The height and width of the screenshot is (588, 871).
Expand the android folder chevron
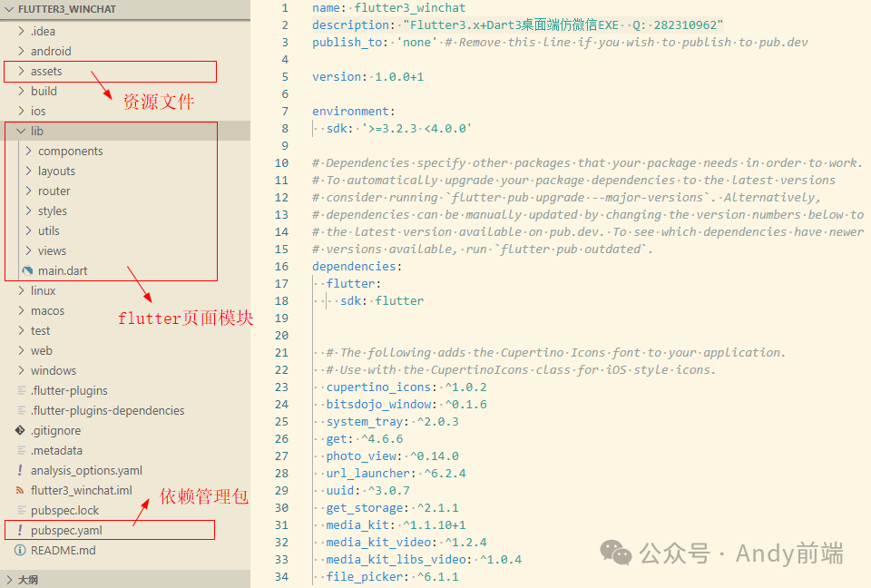pyautogui.click(x=21, y=51)
